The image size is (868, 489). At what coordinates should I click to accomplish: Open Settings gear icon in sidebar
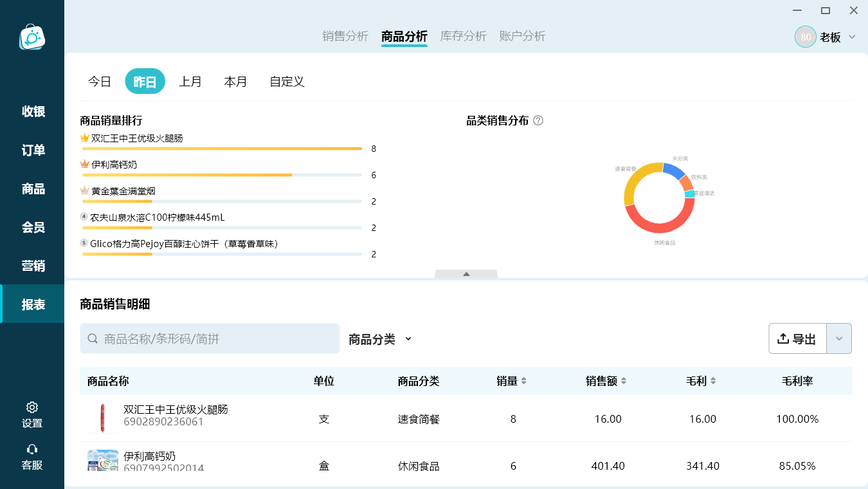pos(32,407)
